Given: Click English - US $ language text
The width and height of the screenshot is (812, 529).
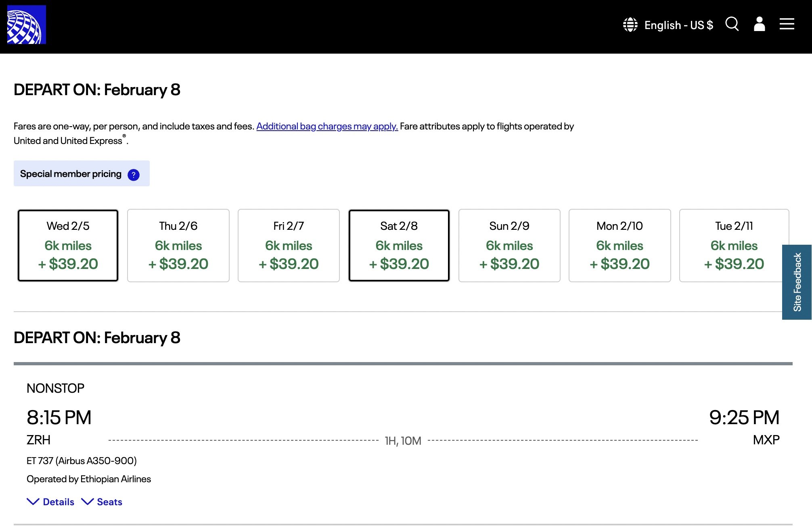Looking at the screenshot, I should click(678, 25).
